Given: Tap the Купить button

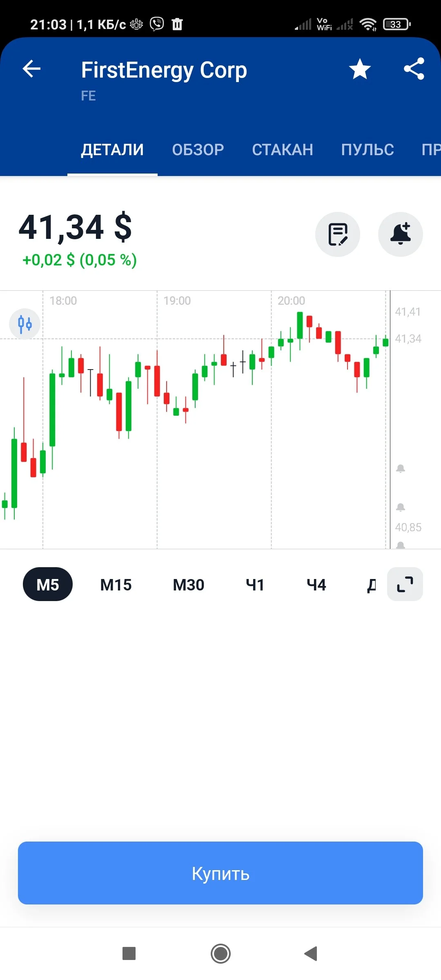Looking at the screenshot, I should [x=220, y=873].
